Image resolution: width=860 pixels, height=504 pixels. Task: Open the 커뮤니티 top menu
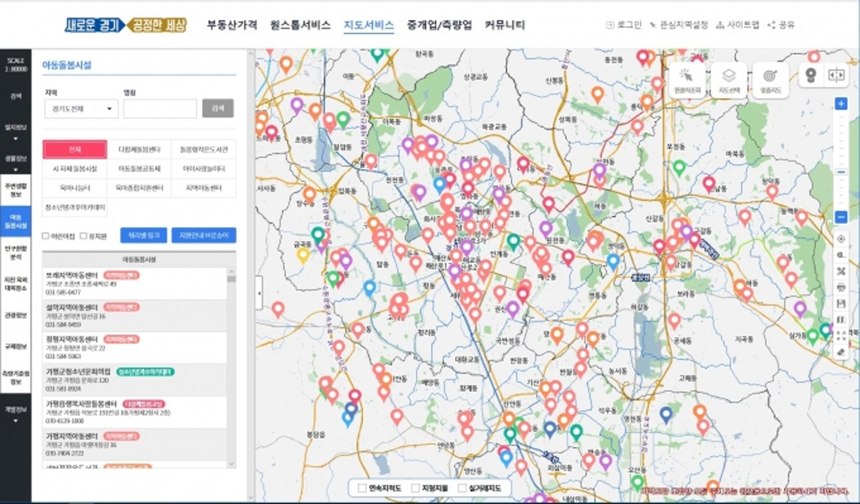(x=505, y=25)
